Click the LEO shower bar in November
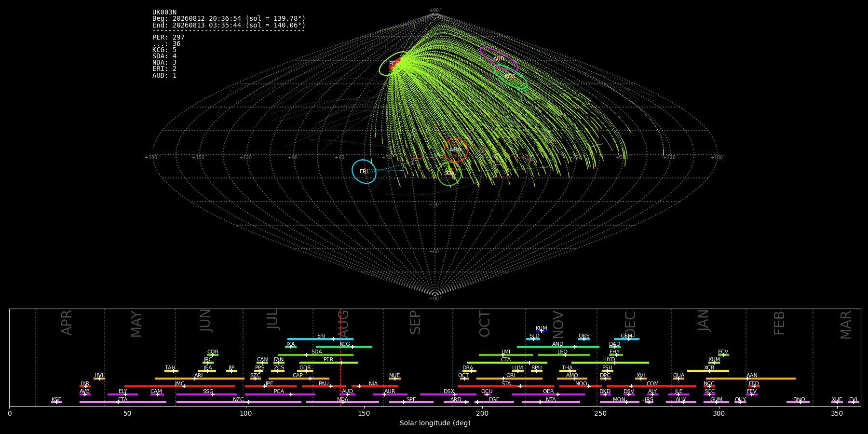868x434 pixels. coord(564,355)
